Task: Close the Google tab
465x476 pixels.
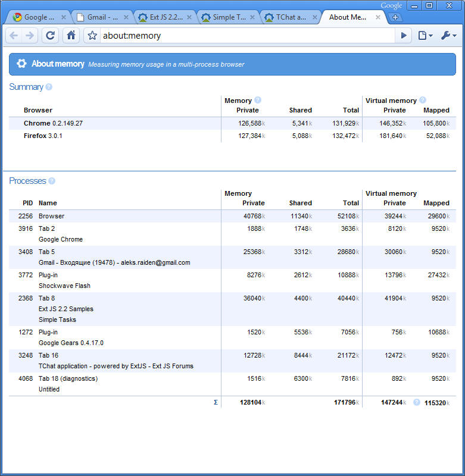Action: [x=64, y=17]
